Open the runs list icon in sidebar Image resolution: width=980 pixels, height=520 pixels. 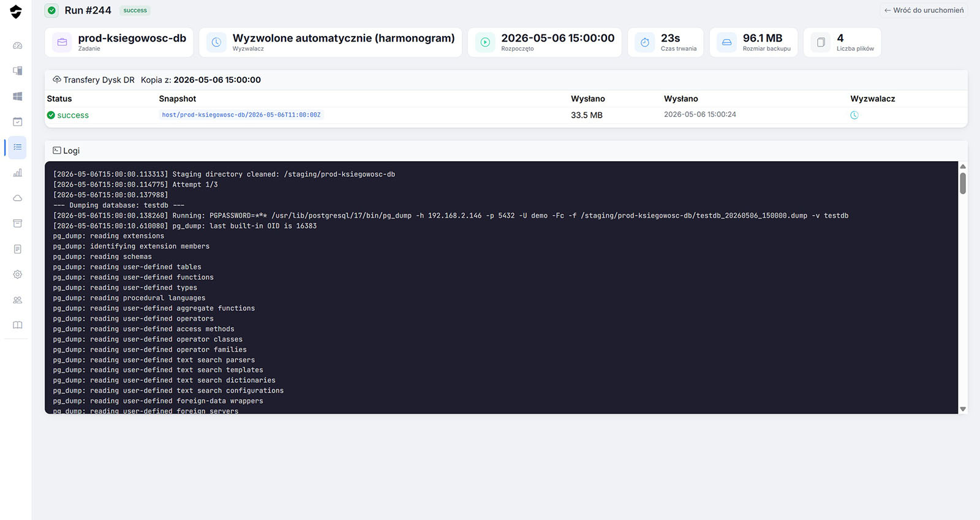point(18,147)
